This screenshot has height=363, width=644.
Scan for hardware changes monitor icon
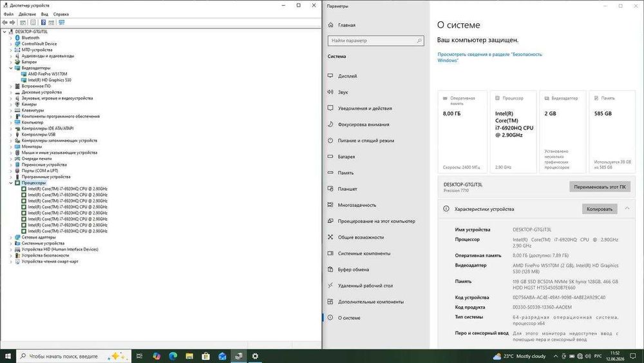pos(62,23)
